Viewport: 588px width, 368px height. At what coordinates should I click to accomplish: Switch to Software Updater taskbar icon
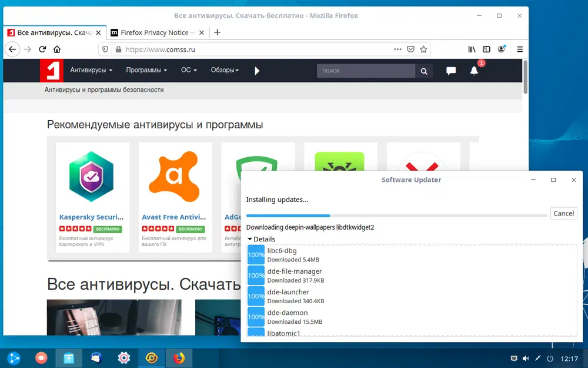pyautogui.click(x=152, y=358)
